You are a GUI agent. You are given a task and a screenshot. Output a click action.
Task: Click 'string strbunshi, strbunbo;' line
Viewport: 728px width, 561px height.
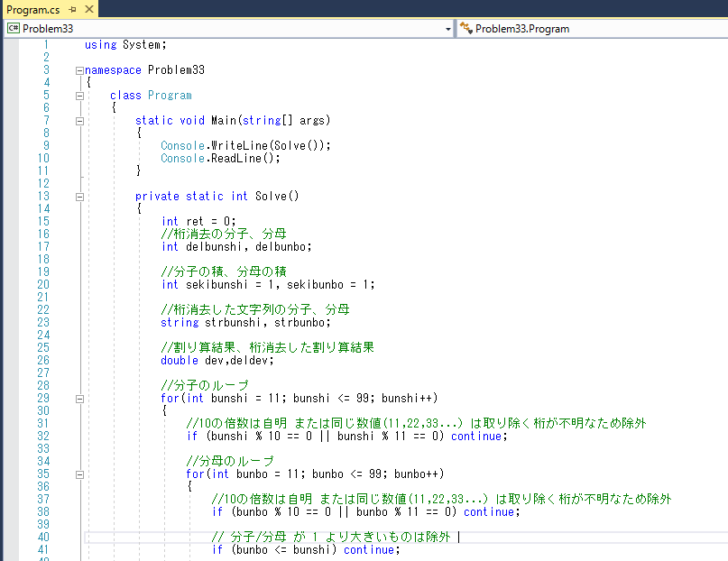tap(245, 323)
